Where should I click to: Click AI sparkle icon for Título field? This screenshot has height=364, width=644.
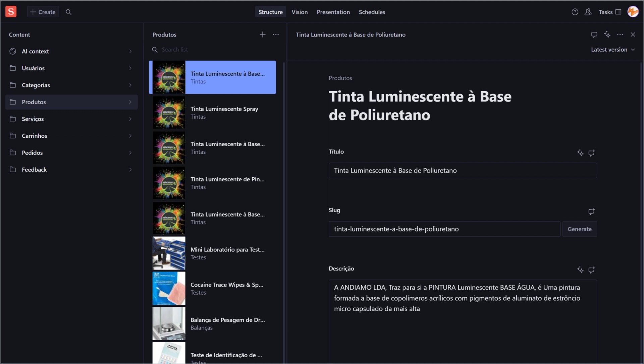tap(580, 153)
